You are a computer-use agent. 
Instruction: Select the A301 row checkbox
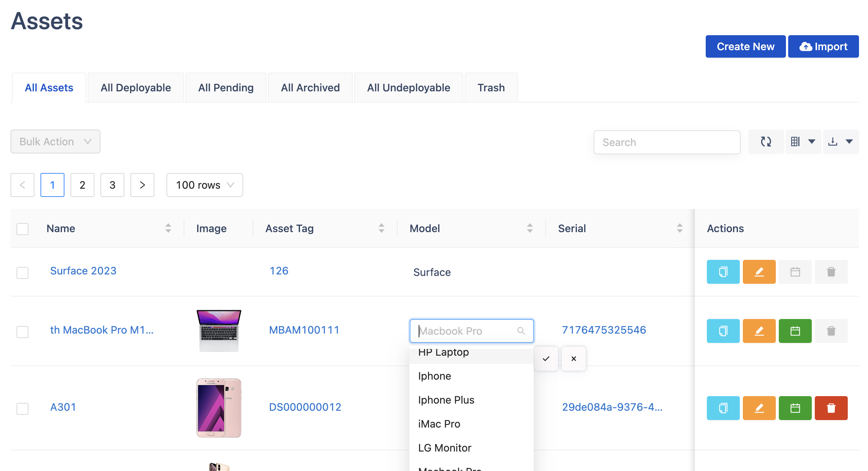click(22, 408)
